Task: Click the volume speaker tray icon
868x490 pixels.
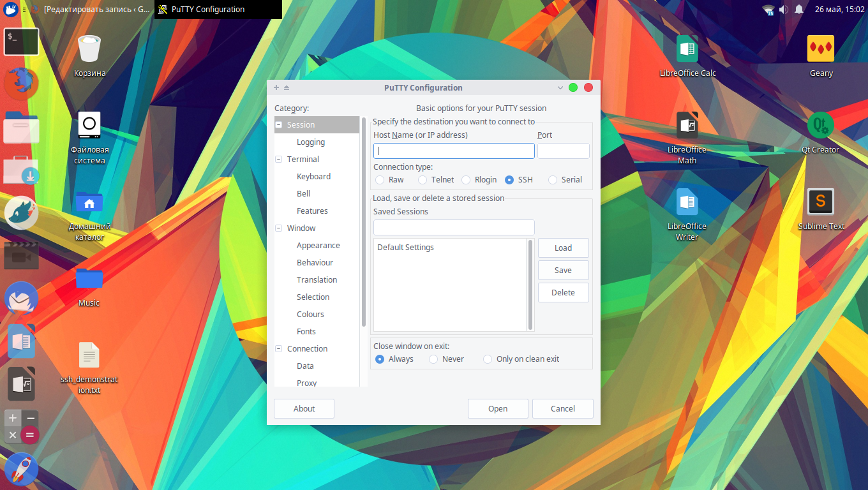Action: click(784, 10)
